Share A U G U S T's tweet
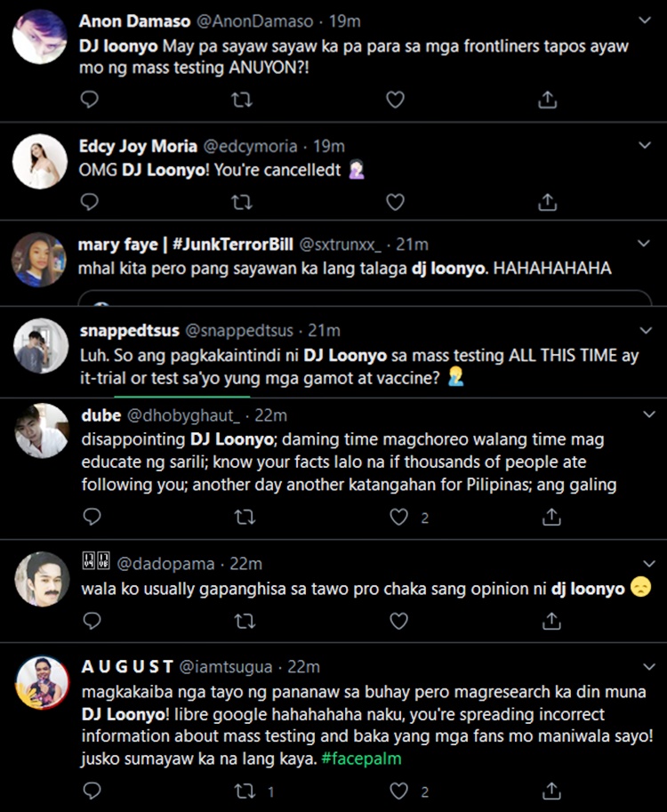 pyautogui.click(x=551, y=791)
